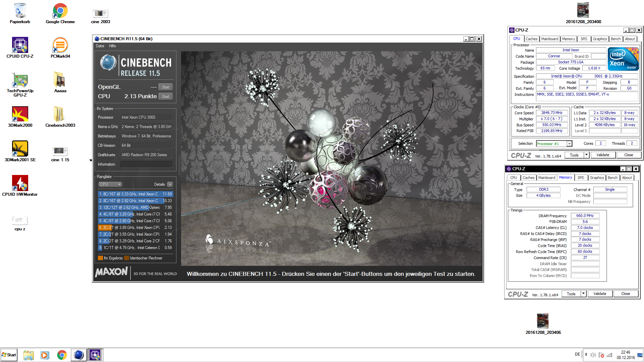Select highlighted ranking row 6 score 2.13
The image size is (644, 362).
click(136, 228)
